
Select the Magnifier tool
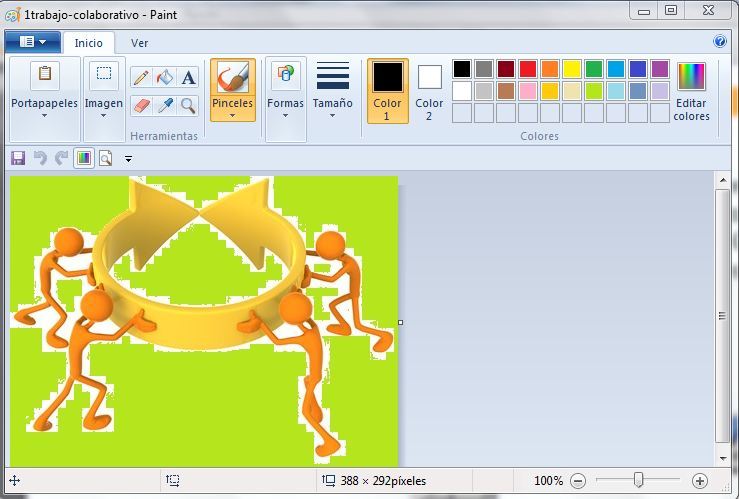pyautogui.click(x=188, y=105)
